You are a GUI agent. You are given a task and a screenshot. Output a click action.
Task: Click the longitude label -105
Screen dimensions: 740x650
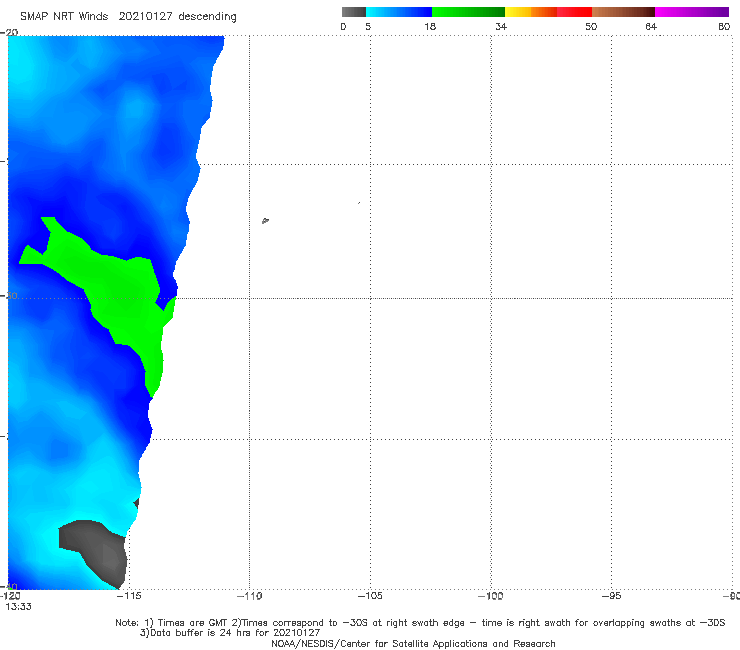point(370,596)
